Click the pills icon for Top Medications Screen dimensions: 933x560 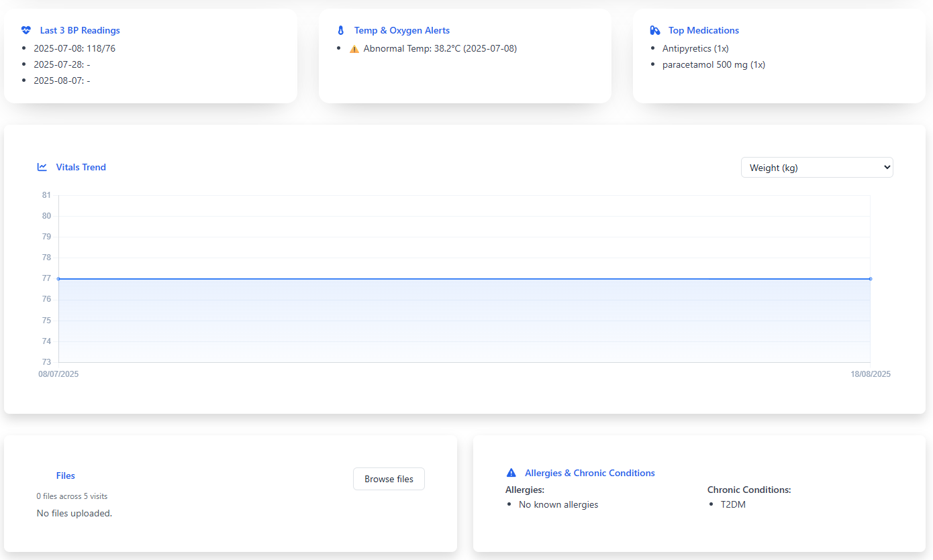coord(655,30)
